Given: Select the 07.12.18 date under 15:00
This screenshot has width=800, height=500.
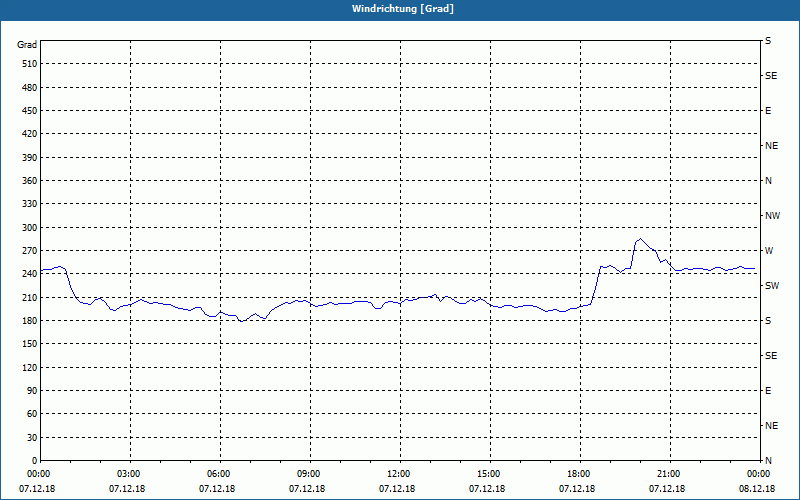Looking at the screenshot, I should tap(487, 489).
